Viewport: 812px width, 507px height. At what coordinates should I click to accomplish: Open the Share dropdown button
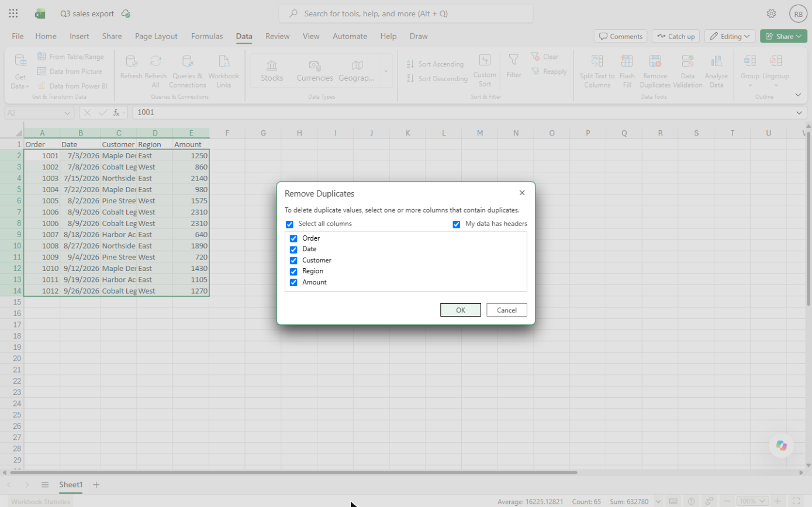[783, 36]
